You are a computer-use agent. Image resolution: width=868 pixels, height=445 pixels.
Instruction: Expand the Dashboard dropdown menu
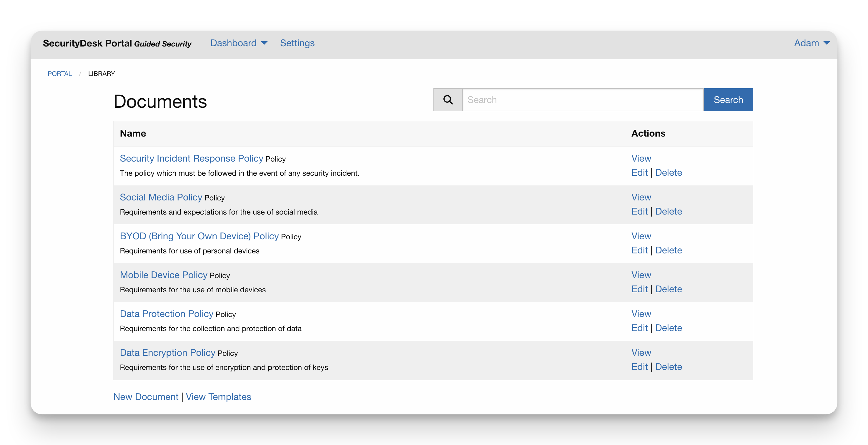coord(239,43)
